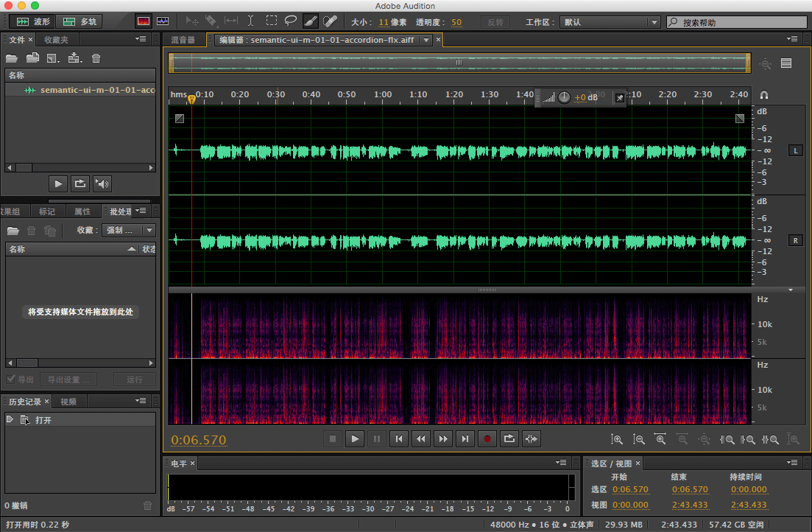
Task: Toggle auto-play speaker in Files panel
Action: tap(102, 183)
